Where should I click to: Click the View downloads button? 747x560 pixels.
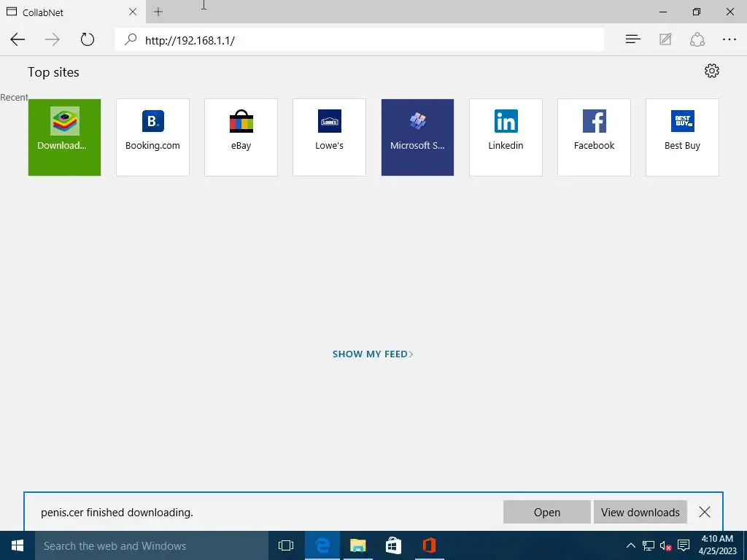click(640, 512)
